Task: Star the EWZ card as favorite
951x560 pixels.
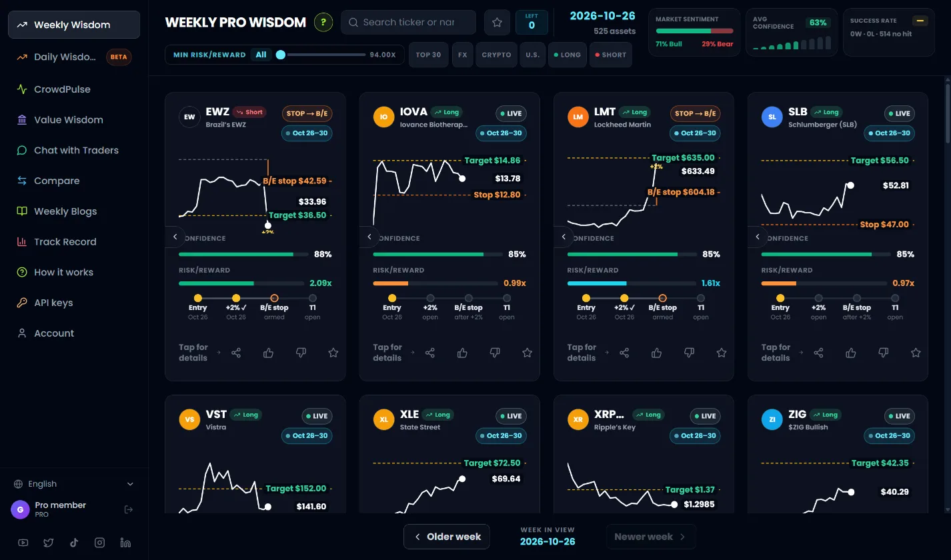Action: 333,353
